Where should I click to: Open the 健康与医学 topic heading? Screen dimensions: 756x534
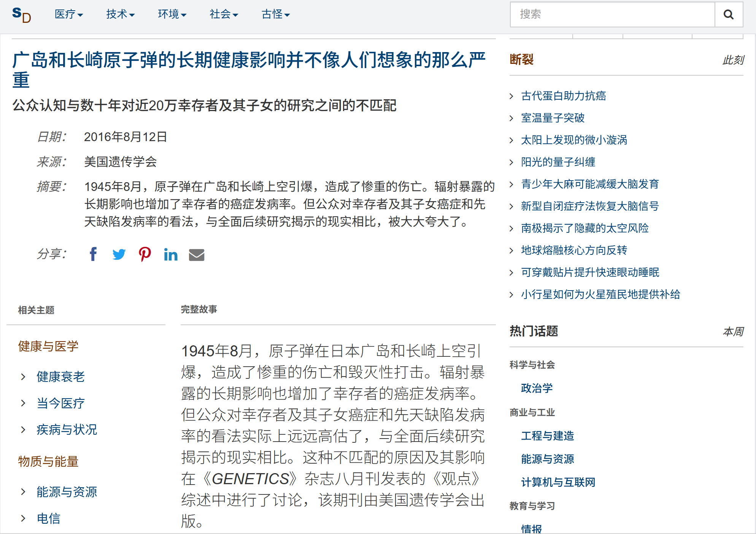click(x=48, y=346)
